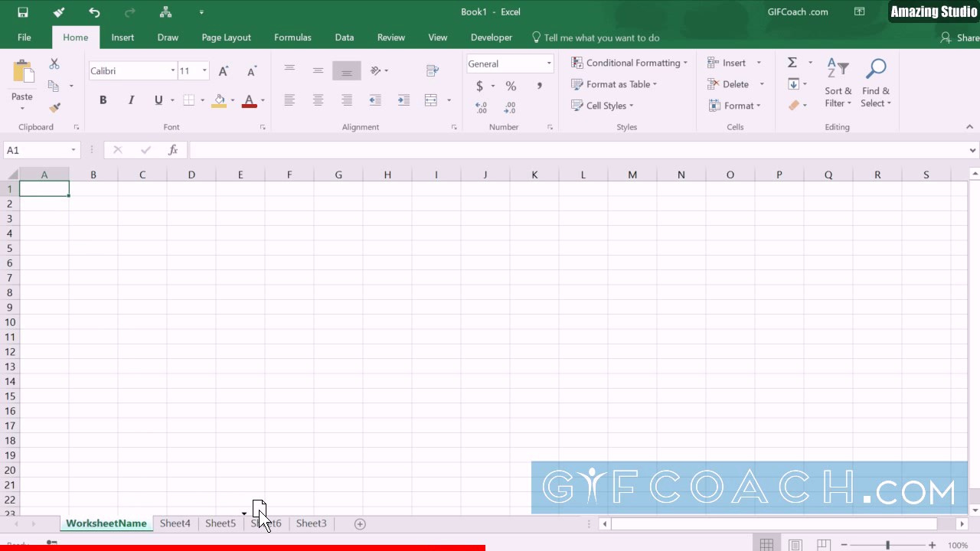Select the Sheet3 worksheet tab
The height and width of the screenshot is (551, 980).
coord(311,523)
